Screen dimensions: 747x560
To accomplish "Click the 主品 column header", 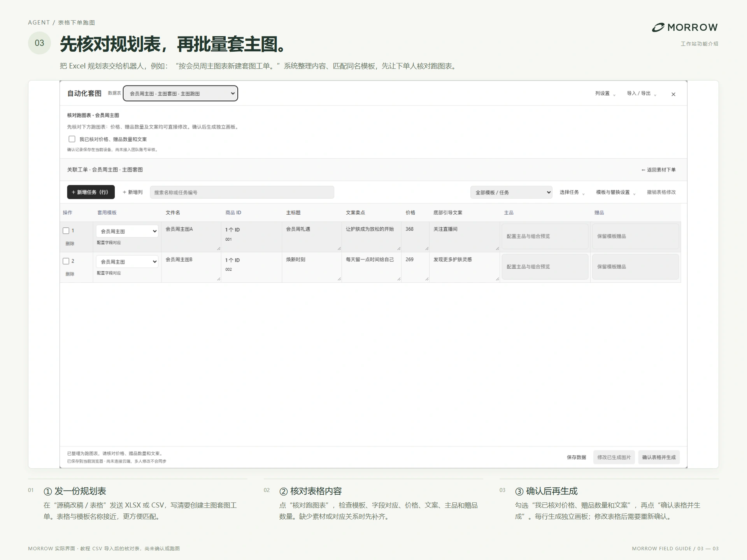I will tap(509, 213).
